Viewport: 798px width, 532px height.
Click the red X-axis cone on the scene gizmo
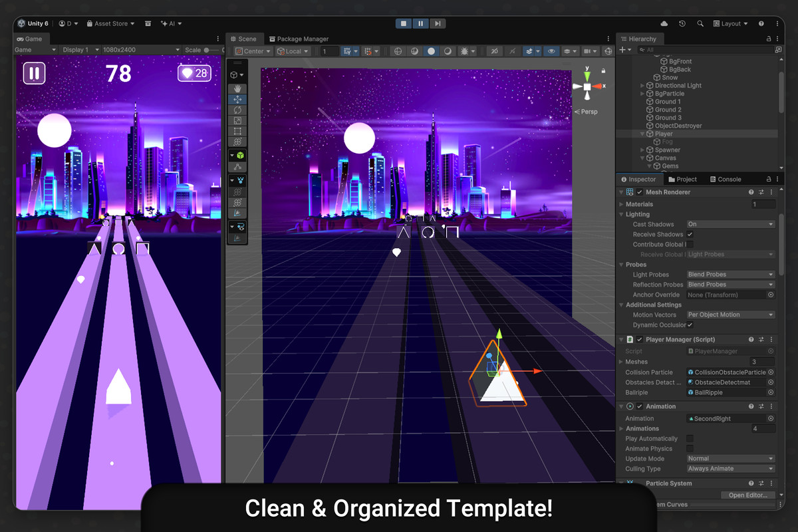click(x=598, y=86)
